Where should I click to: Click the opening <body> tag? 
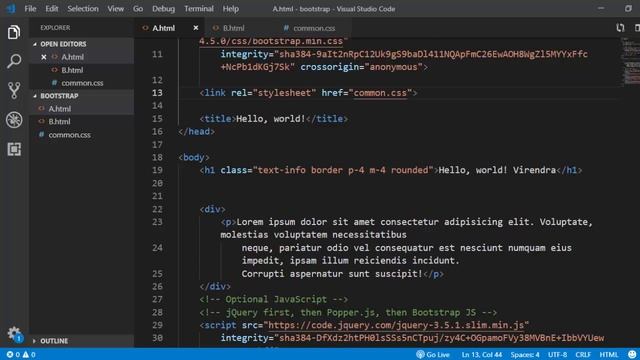[x=194, y=158]
